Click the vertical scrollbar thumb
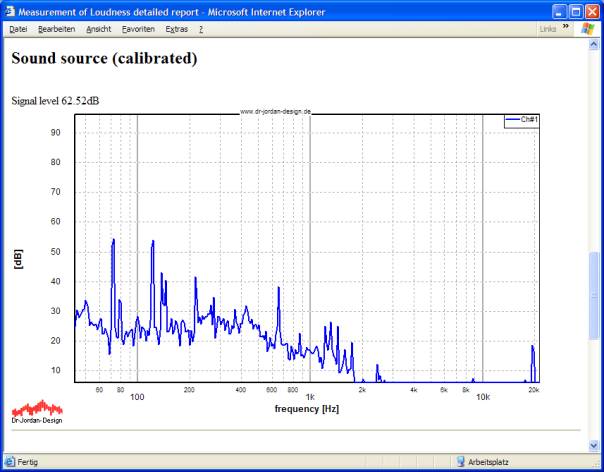This screenshot has height=472, width=604. (596, 295)
